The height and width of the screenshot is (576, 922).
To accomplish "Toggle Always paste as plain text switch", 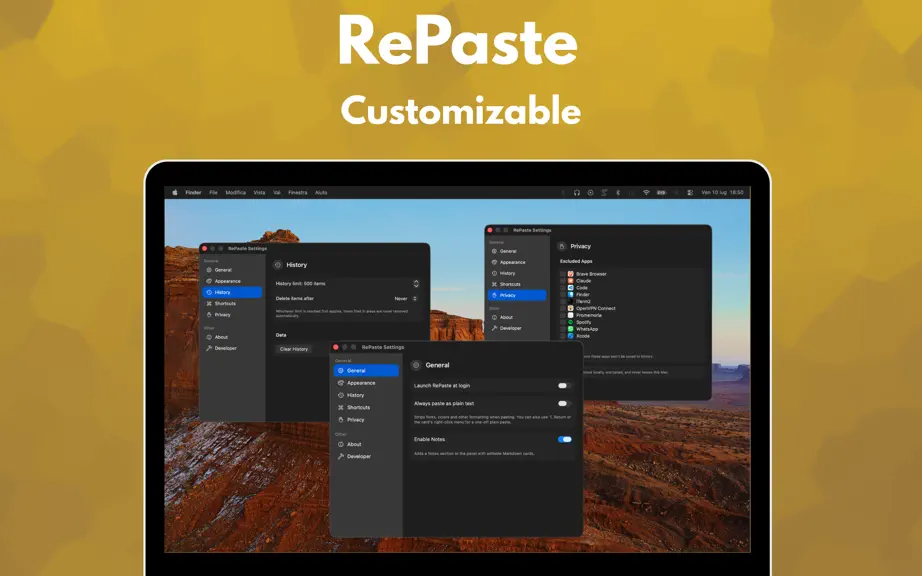I will click(564, 403).
